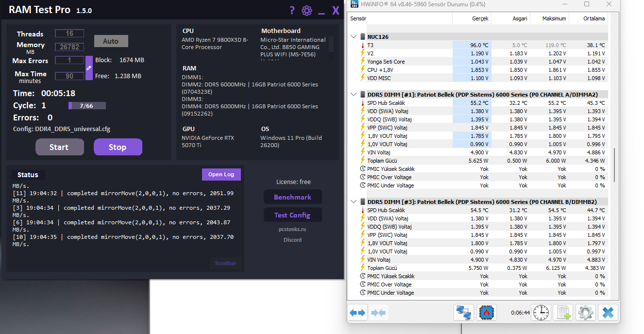Image resolution: width=644 pixels, height=334 pixels.
Task: Stop the running memory test
Action: (118, 147)
